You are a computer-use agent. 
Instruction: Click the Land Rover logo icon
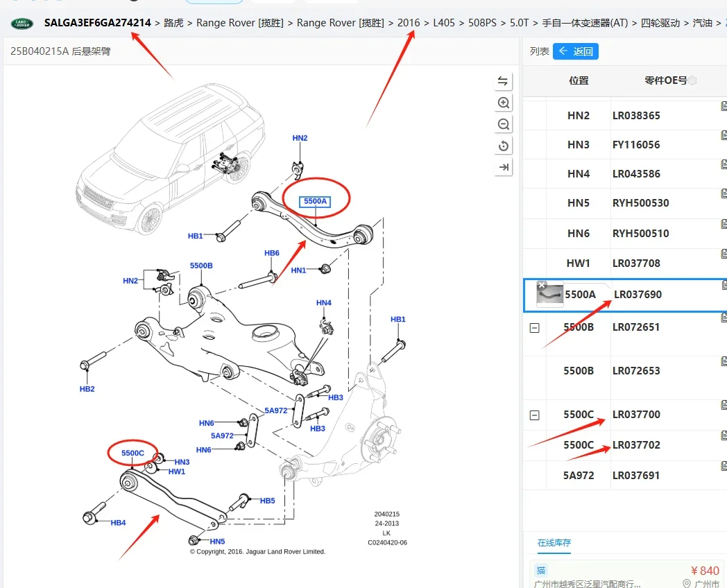coord(22,23)
